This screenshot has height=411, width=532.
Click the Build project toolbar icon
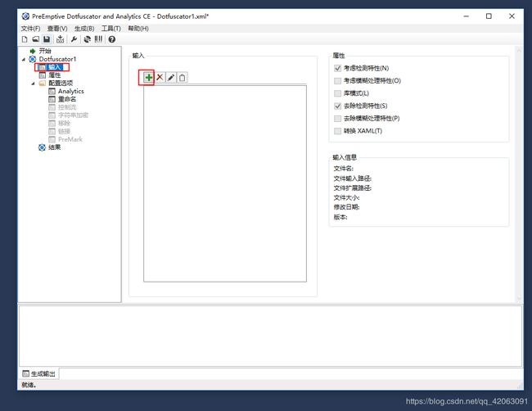click(60, 39)
